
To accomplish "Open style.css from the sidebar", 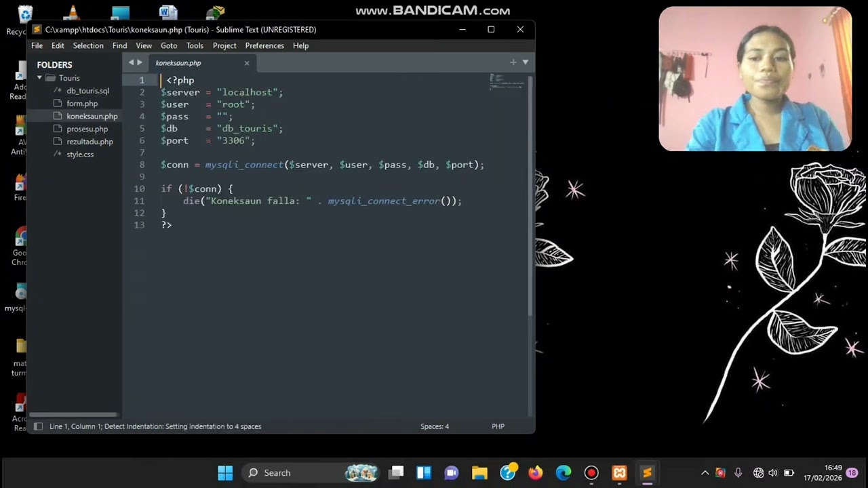I will [80, 155].
